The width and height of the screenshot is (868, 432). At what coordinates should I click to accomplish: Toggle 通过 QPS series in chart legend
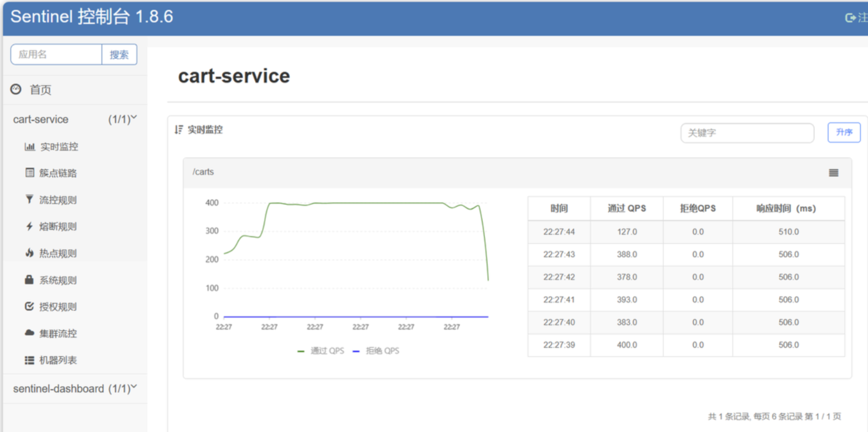321,351
